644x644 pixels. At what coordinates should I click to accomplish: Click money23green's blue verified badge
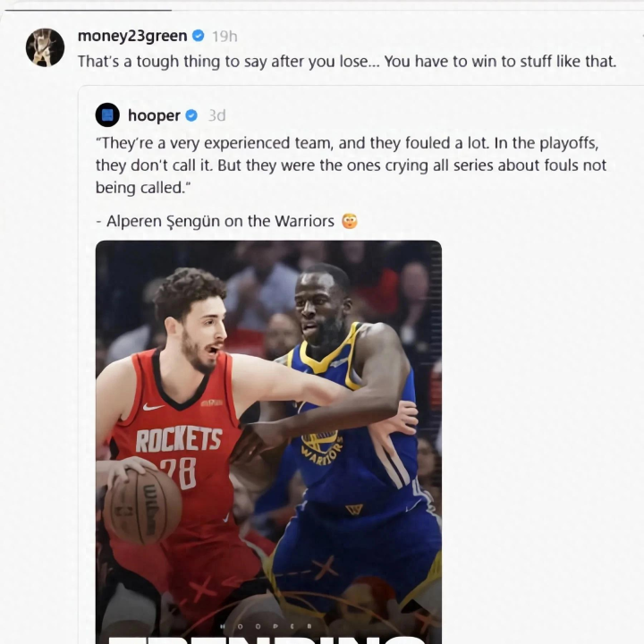(199, 36)
